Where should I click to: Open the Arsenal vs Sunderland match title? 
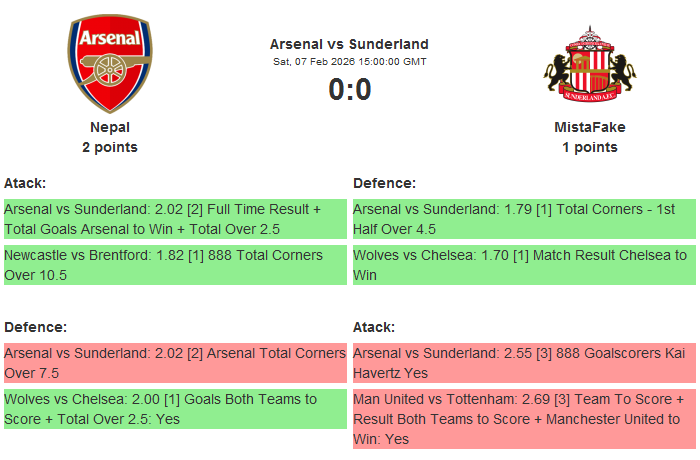click(x=349, y=44)
